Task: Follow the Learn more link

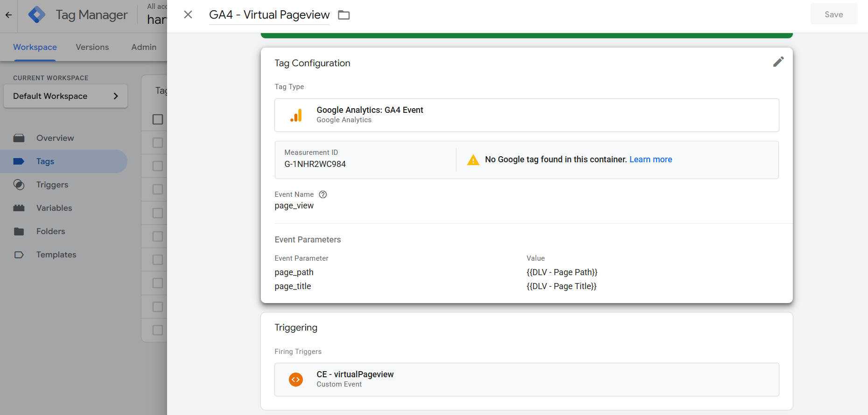Action: [651, 159]
